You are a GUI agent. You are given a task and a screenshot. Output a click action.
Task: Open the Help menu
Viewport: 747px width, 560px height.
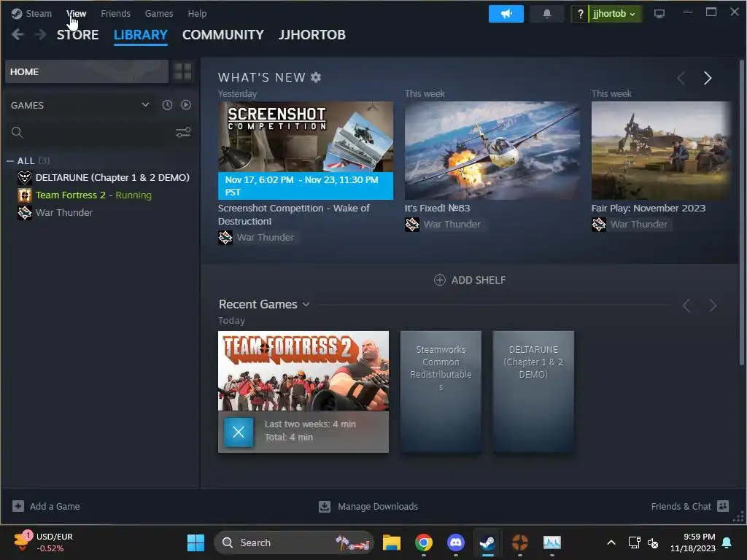pos(197,13)
